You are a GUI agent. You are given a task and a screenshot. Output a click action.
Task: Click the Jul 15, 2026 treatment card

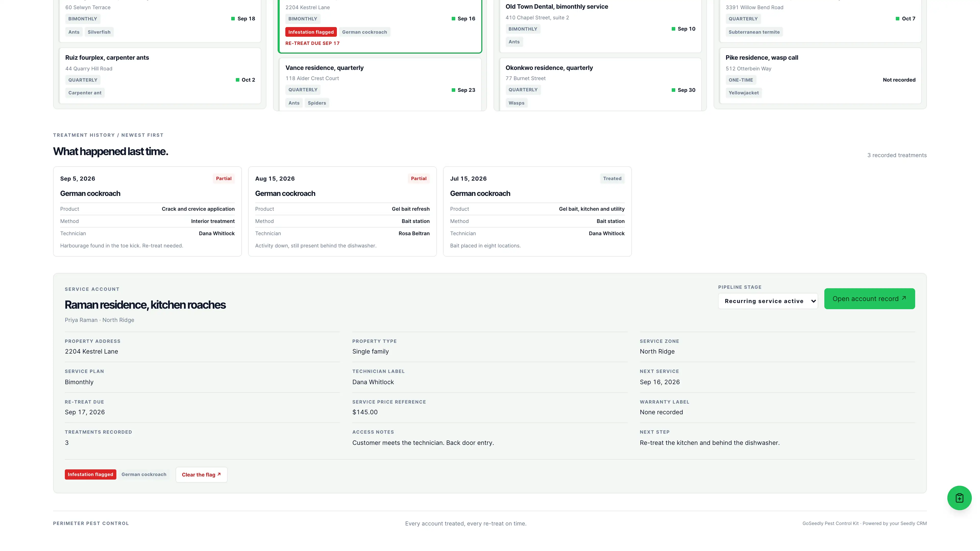pyautogui.click(x=537, y=211)
